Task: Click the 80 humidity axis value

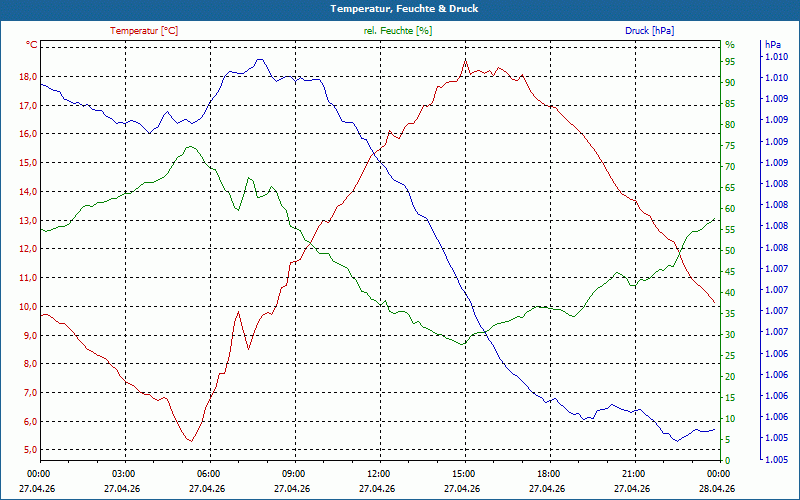Action: pyautogui.click(x=730, y=124)
